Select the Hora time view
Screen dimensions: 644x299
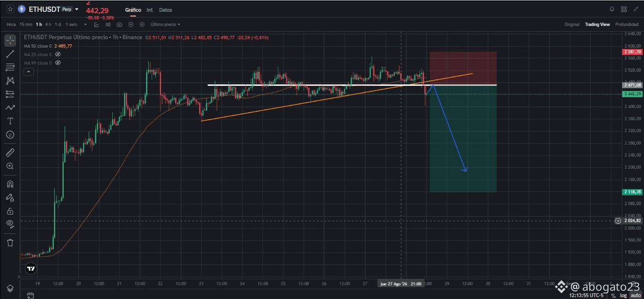[11, 25]
